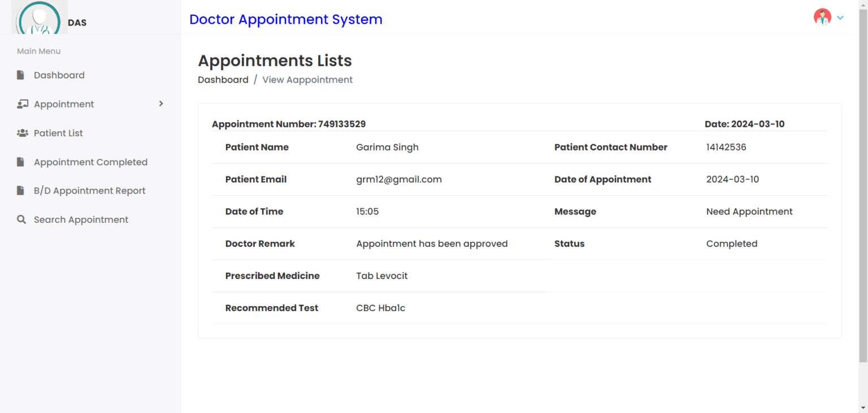The image size is (868, 413).
Task: Expand the Appointment submenu chevron
Action: pyautogui.click(x=160, y=104)
